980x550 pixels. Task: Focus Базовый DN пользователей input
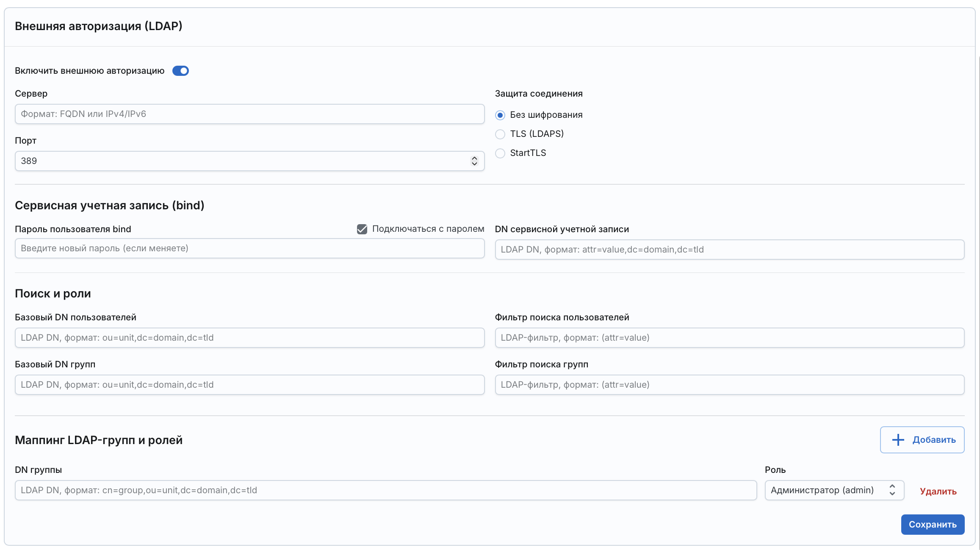[x=249, y=338]
